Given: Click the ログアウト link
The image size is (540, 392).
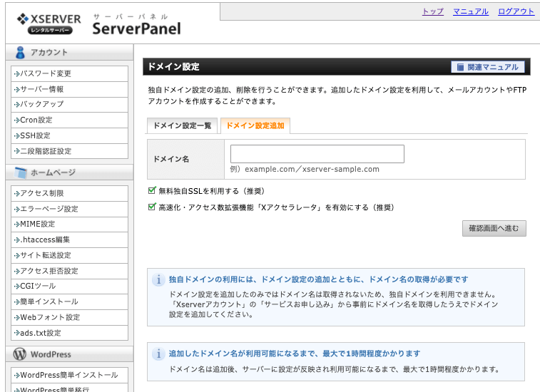Looking at the screenshot, I should coord(516,11).
